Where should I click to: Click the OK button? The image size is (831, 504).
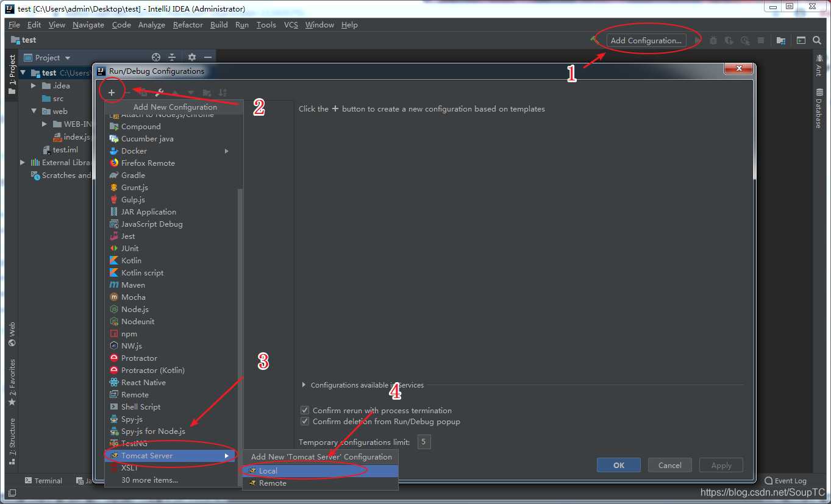(619, 465)
